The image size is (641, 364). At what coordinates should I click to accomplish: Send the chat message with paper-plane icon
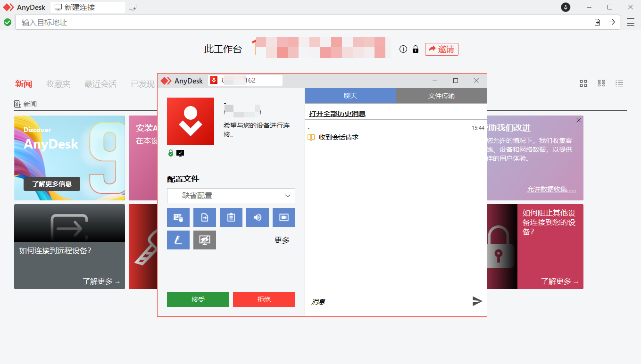[x=477, y=301]
